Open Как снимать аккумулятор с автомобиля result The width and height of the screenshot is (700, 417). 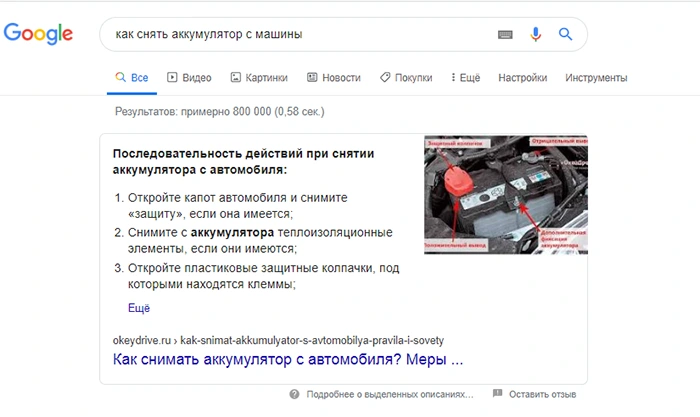coord(288,359)
